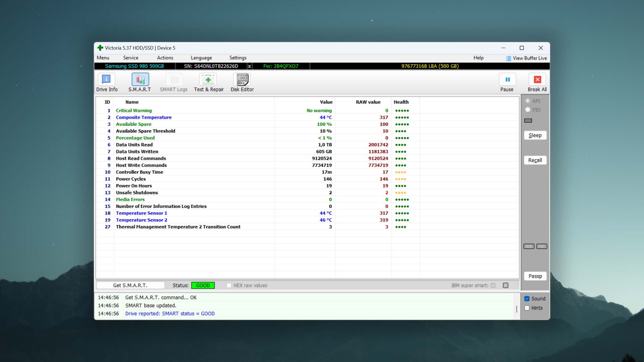Open the Drive Info panel

(107, 80)
